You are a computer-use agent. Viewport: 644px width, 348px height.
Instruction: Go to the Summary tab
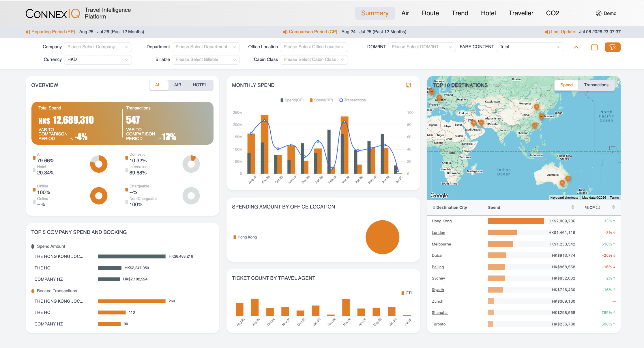click(375, 13)
